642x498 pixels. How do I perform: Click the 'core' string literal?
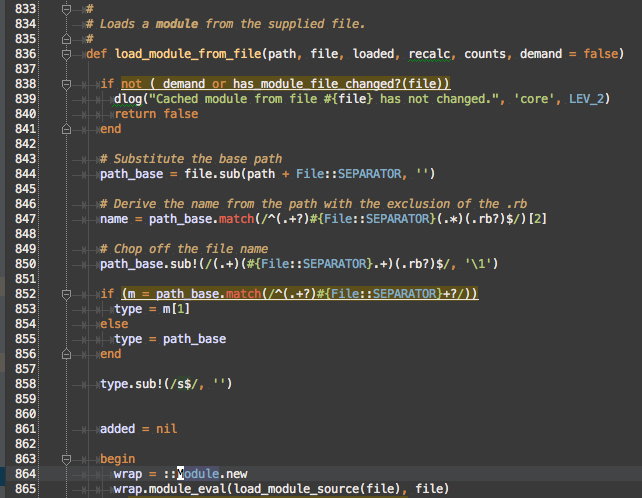[534, 99]
